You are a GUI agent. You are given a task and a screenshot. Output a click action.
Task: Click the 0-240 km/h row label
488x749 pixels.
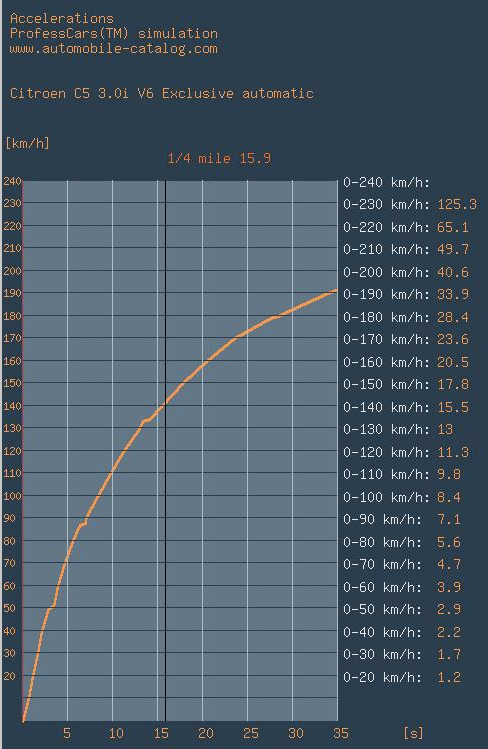pyautogui.click(x=386, y=182)
